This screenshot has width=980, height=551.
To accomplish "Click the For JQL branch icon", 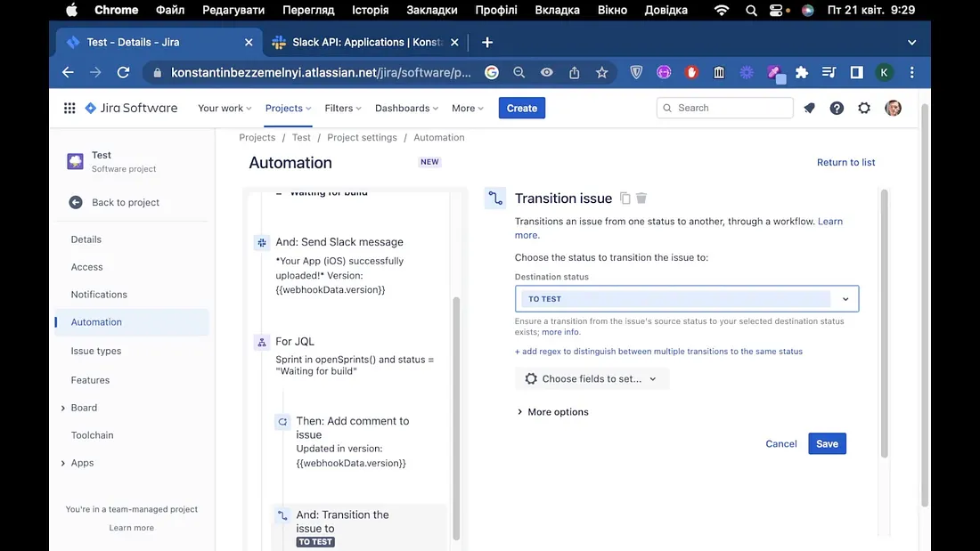I will pyautogui.click(x=262, y=342).
